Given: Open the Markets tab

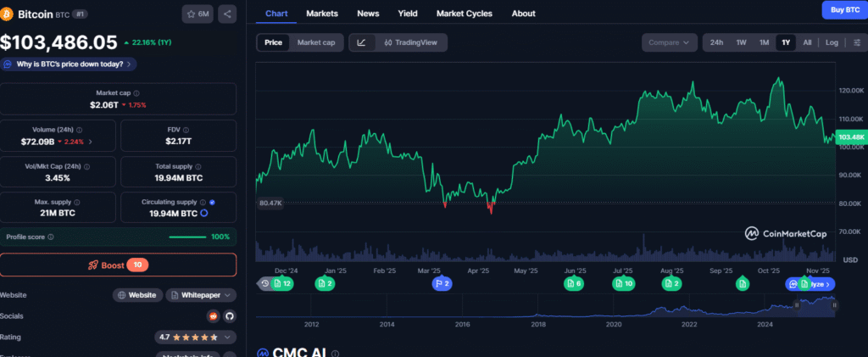Looking at the screenshot, I should click(x=322, y=14).
